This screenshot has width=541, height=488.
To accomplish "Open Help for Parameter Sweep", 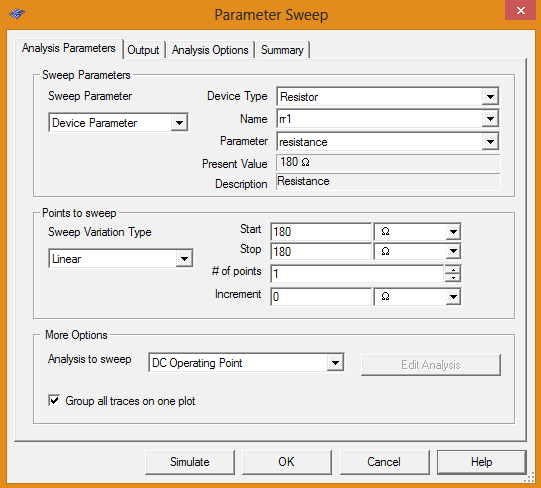I will 482,462.
